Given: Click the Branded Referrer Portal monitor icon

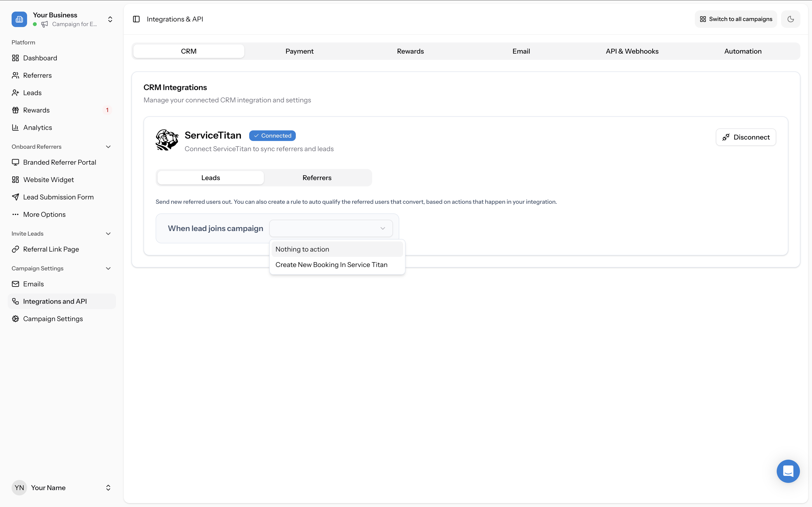Looking at the screenshot, I should (15, 162).
